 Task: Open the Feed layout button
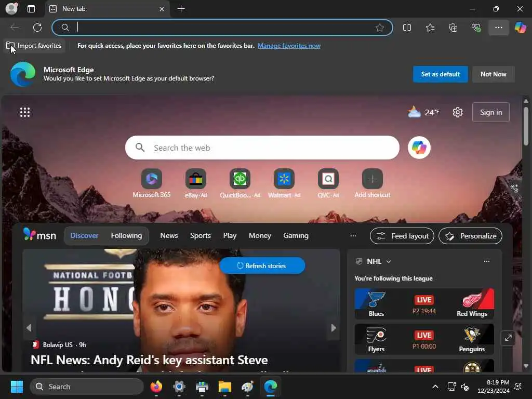pos(402,236)
